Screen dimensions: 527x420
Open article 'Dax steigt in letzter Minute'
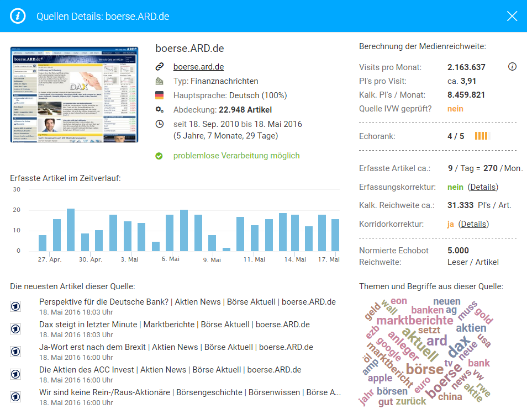coord(174,325)
